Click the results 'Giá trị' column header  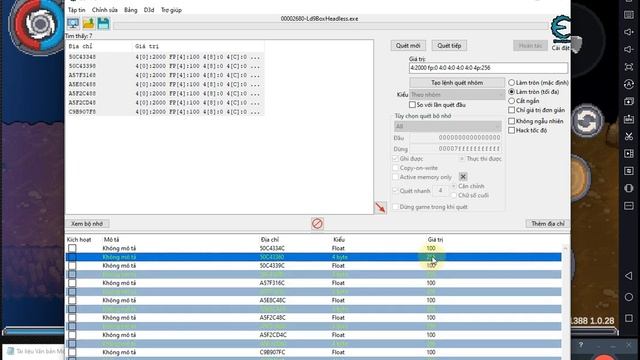[147, 47]
